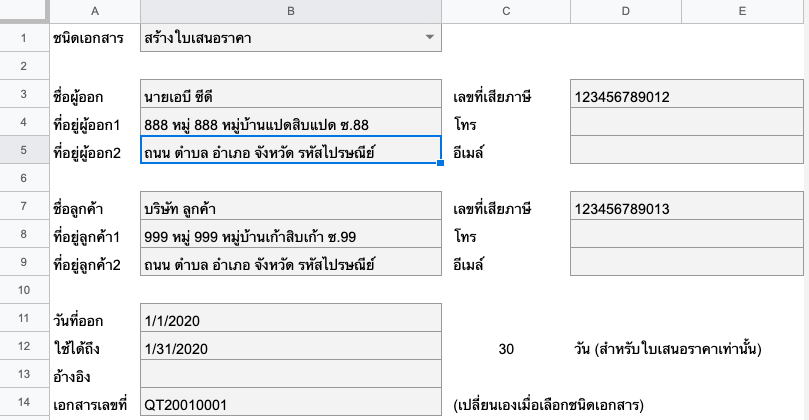The width and height of the screenshot is (809, 420).
Task: Click 'อีเมล์' label in row 9
Action: [x=468, y=264]
